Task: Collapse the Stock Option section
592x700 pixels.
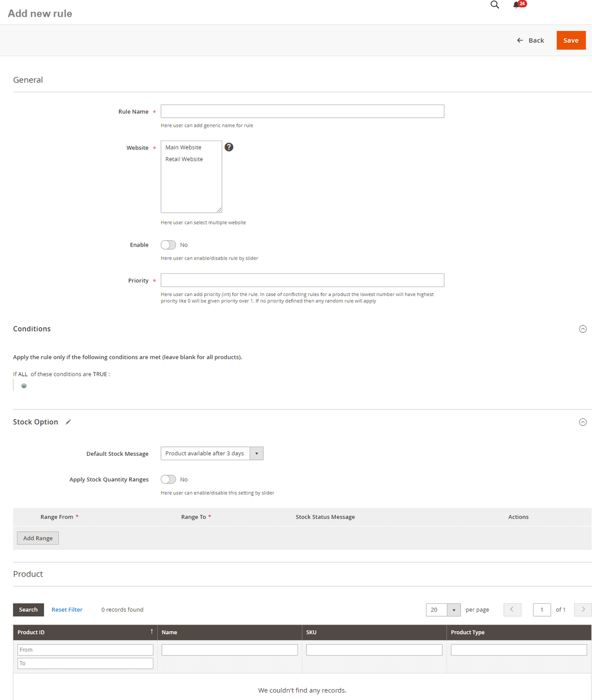Action: point(583,422)
